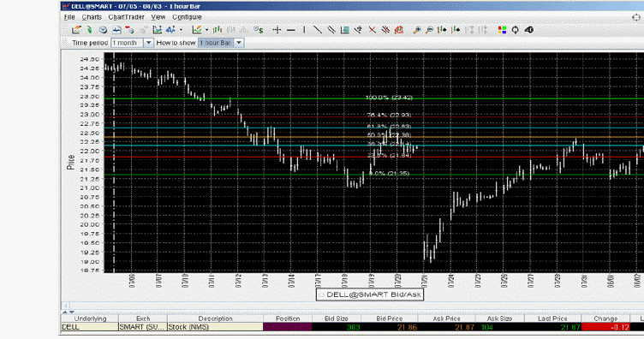This screenshot has width=644, height=339.
Task: Select the vertical line drawing tool
Action: click(x=304, y=30)
